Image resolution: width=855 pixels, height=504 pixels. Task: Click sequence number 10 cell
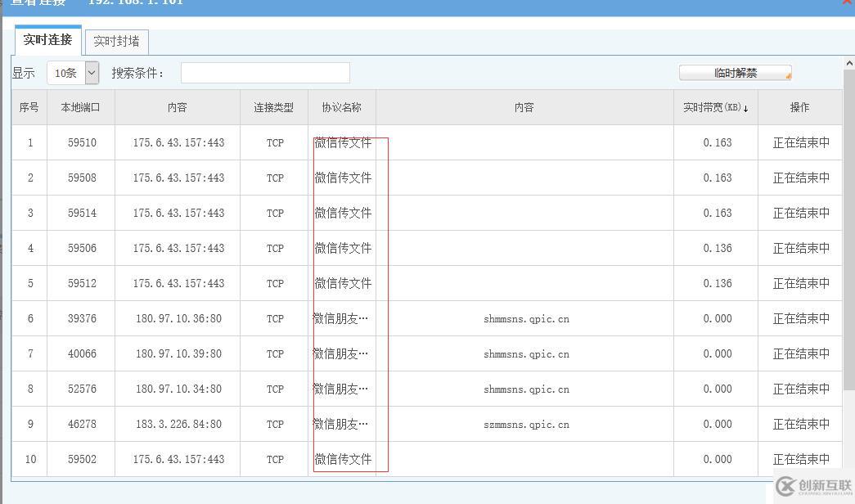(x=30, y=459)
